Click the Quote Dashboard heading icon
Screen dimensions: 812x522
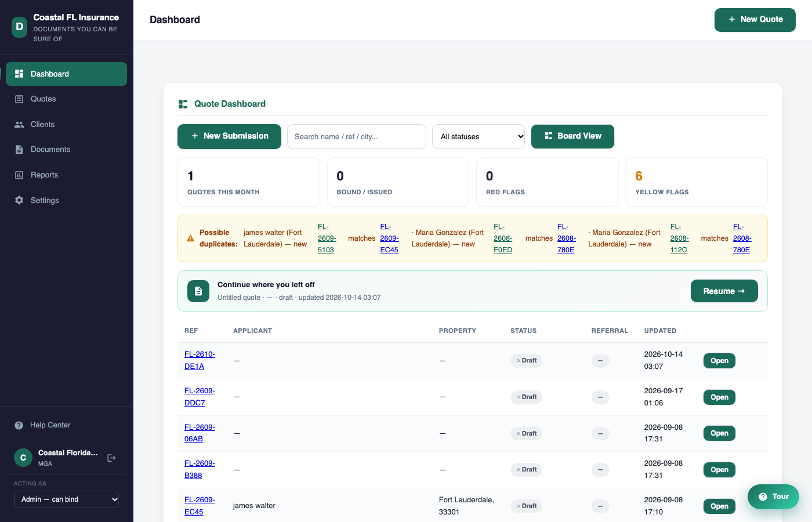point(183,104)
